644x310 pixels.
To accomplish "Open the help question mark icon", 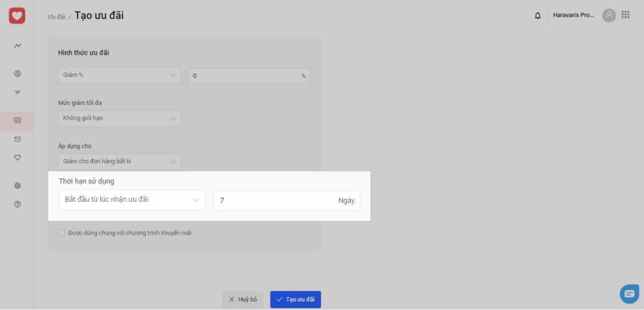I will click(17, 204).
